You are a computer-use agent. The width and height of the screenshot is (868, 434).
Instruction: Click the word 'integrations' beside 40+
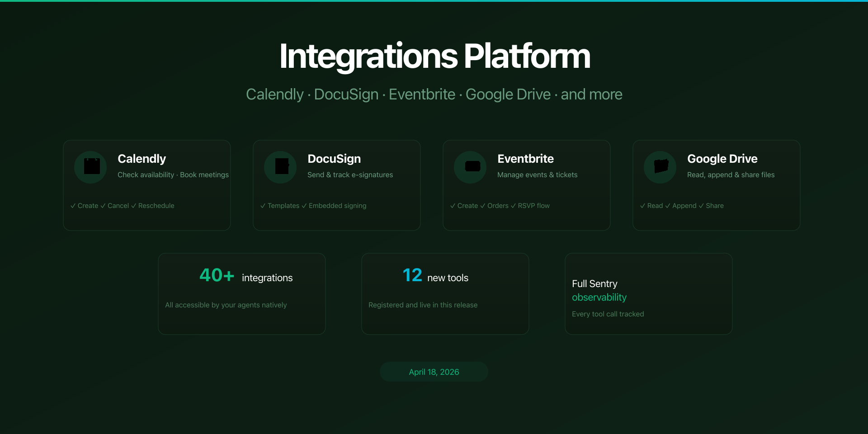(x=267, y=278)
